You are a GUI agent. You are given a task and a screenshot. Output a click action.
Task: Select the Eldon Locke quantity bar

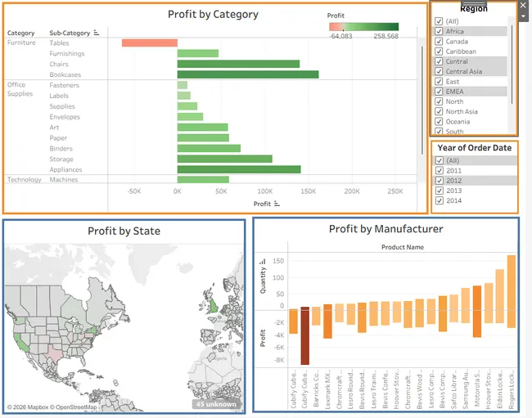(500, 290)
